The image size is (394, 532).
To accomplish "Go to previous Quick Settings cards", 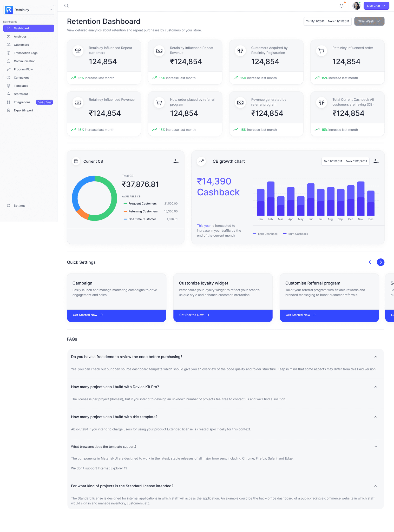I will pyautogui.click(x=370, y=262).
